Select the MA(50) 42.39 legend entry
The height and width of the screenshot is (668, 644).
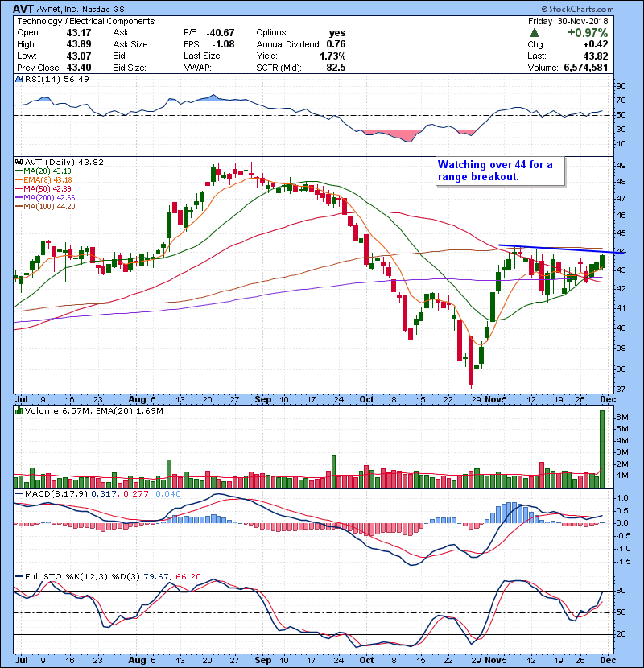point(43,188)
